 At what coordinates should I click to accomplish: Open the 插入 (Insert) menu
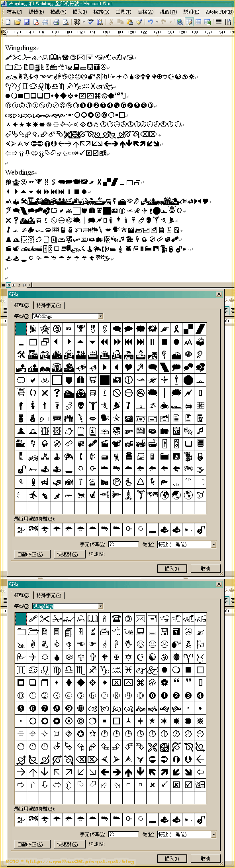coord(80,12)
